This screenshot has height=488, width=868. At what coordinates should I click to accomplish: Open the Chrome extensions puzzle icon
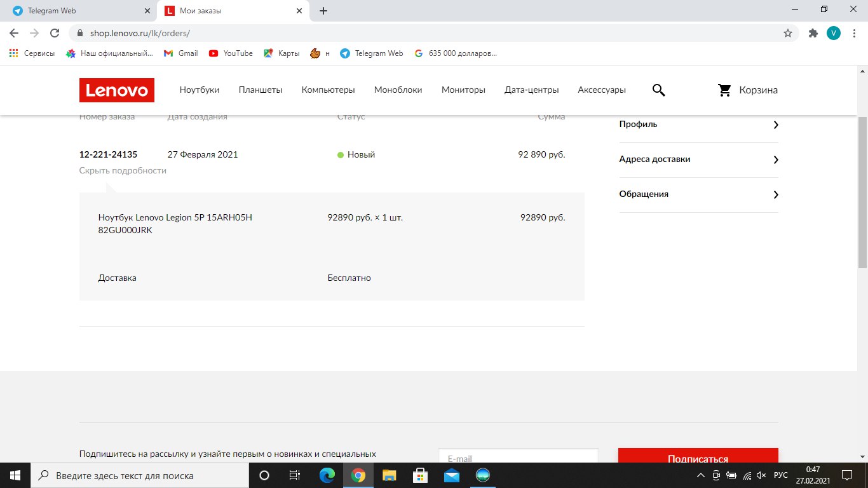tap(813, 33)
